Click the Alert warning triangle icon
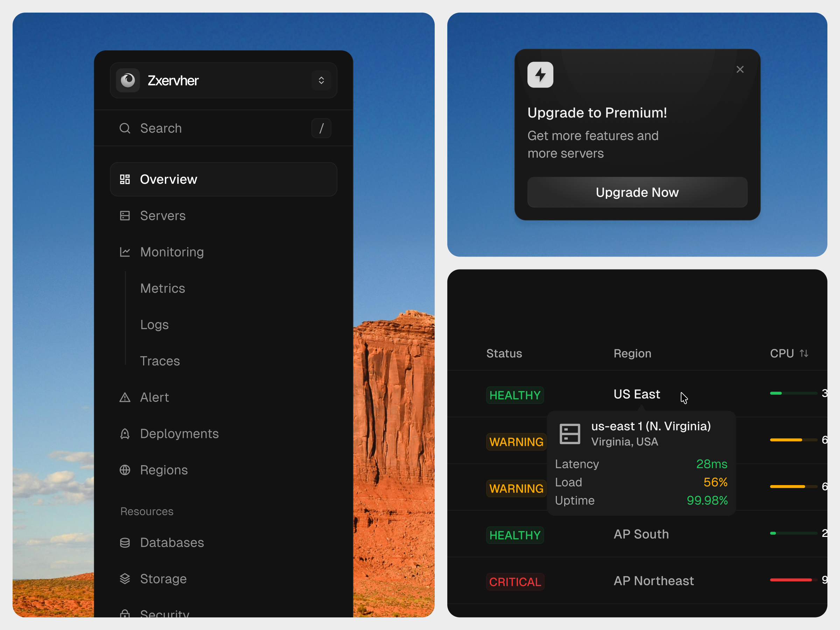The width and height of the screenshot is (840, 630). point(125,397)
